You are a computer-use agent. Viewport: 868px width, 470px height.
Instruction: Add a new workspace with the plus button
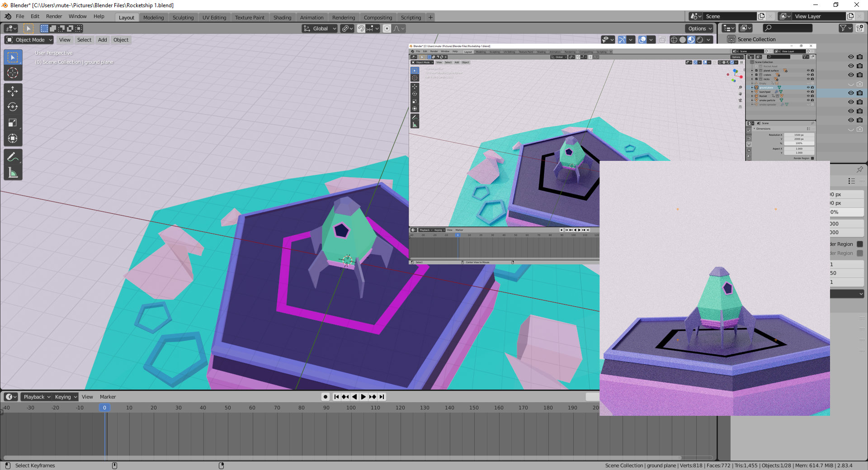point(430,17)
